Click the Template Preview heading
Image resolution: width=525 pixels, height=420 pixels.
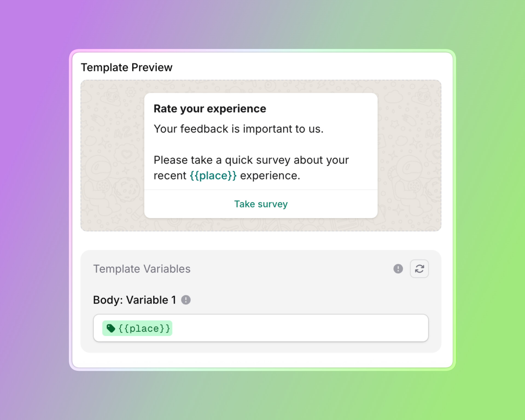click(127, 67)
